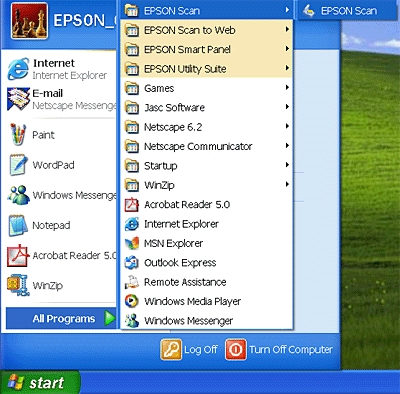The image size is (400, 394).
Task: Expand the Netscape Communicator submenu arrow
Action: point(287,146)
